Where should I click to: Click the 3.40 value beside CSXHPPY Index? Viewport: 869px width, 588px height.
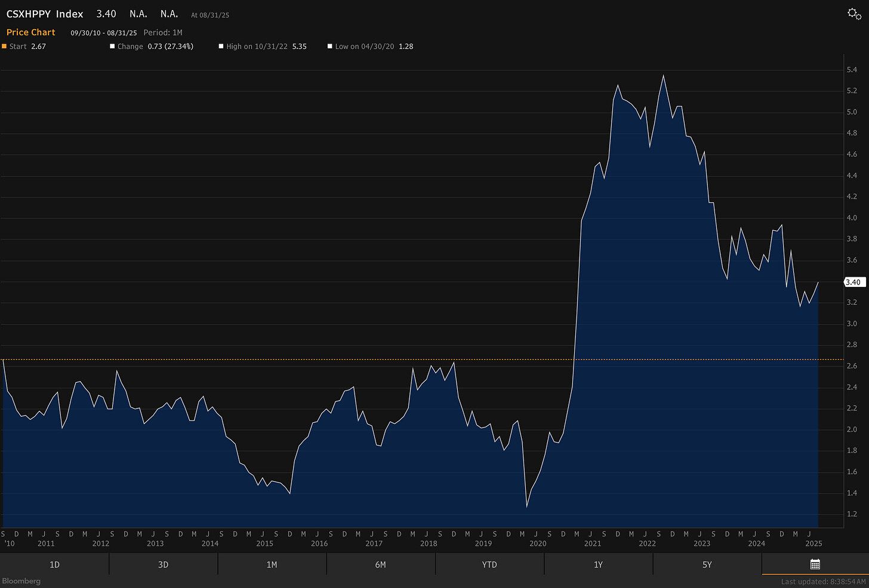(x=106, y=14)
